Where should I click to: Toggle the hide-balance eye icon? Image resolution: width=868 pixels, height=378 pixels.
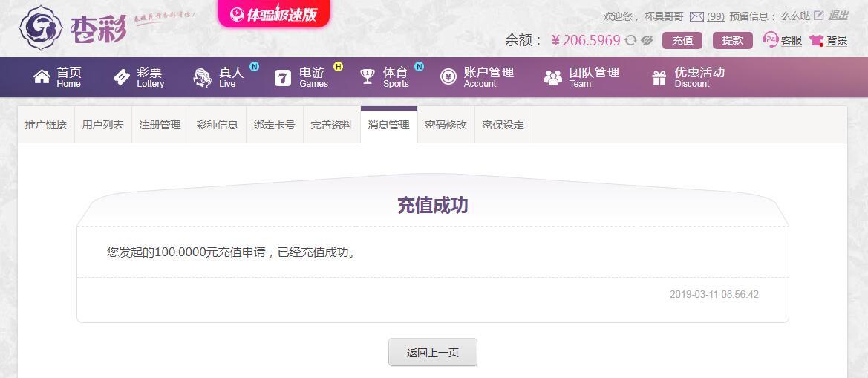[x=647, y=40]
